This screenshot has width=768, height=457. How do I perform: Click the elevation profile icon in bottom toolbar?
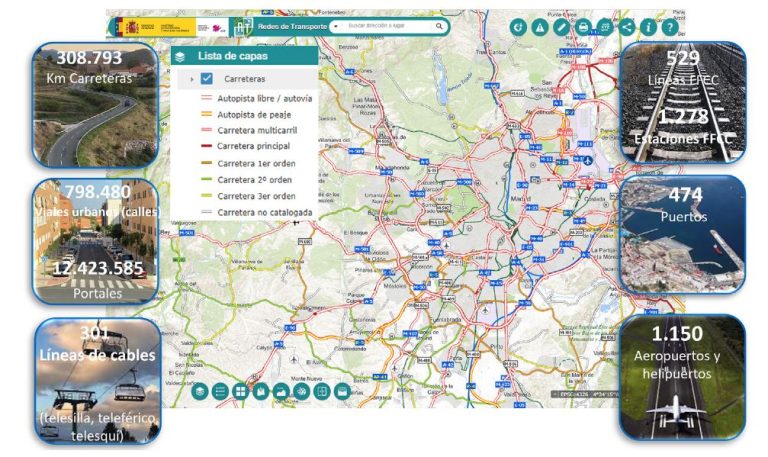[x=281, y=391]
